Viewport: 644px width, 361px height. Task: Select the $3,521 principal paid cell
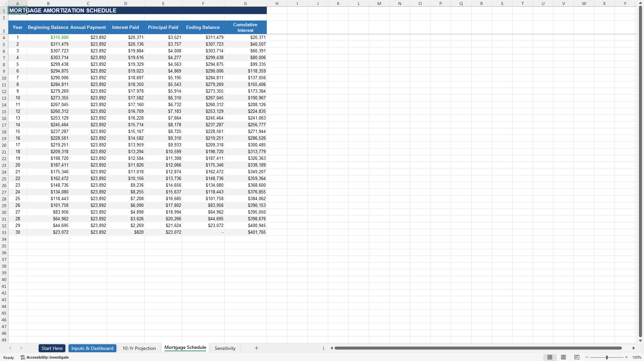click(x=163, y=37)
